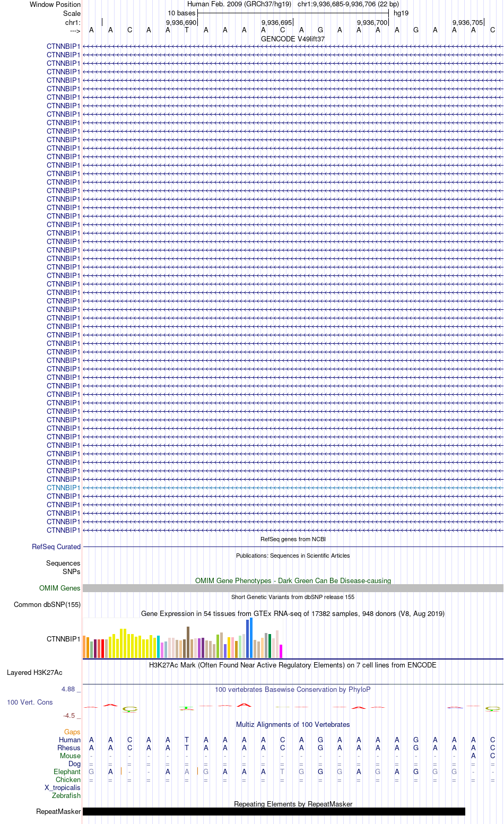Click the GENCODE V49lift37 track title
Screen dimensions: 504x824
click(293, 39)
